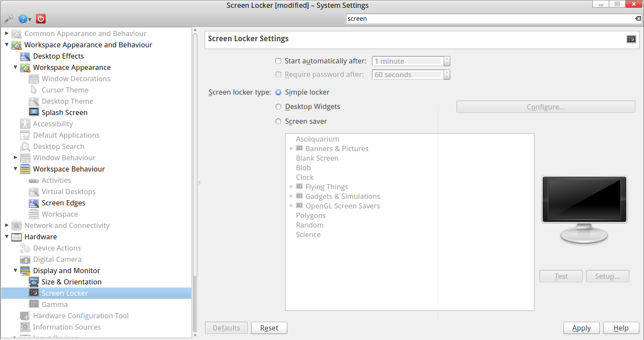The height and width of the screenshot is (340, 644).
Task: Click the blue Help question mark icon
Action: pyautogui.click(x=23, y=19)
